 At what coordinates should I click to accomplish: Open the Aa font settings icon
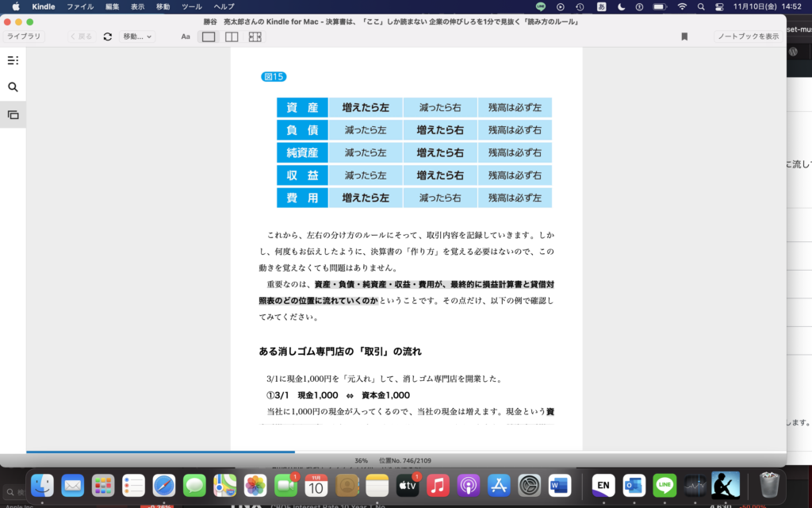(186, 36)
